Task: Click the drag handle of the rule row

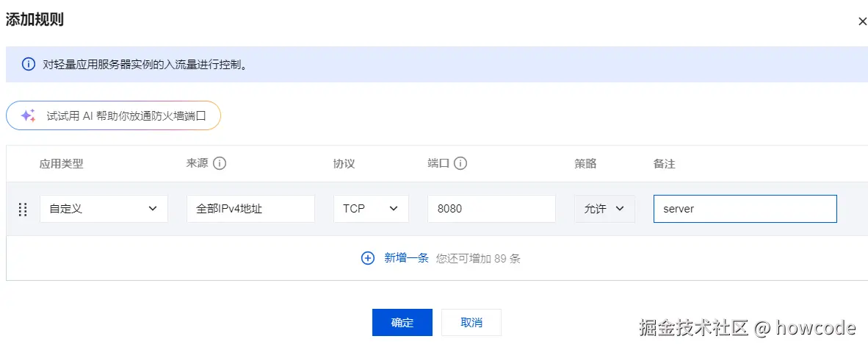Action: pyautogui.click(x=22, y=209)
